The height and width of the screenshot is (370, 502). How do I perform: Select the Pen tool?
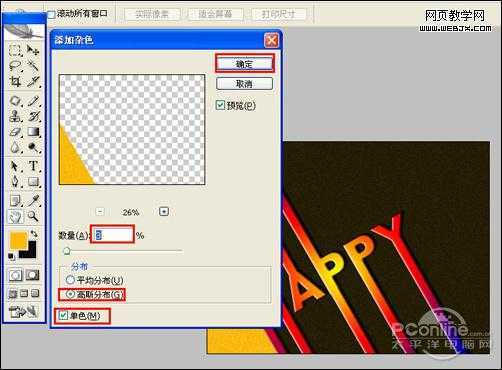[x=15, y=182]
